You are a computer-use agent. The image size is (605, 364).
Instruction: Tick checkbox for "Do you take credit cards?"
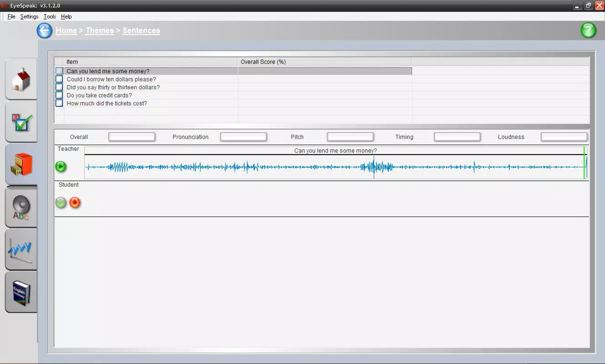(x=59, y=95)
